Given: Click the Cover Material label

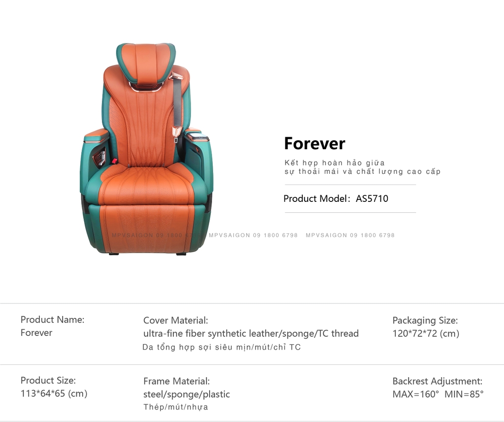Looking at the screenshot, I should tap(176, 321).
